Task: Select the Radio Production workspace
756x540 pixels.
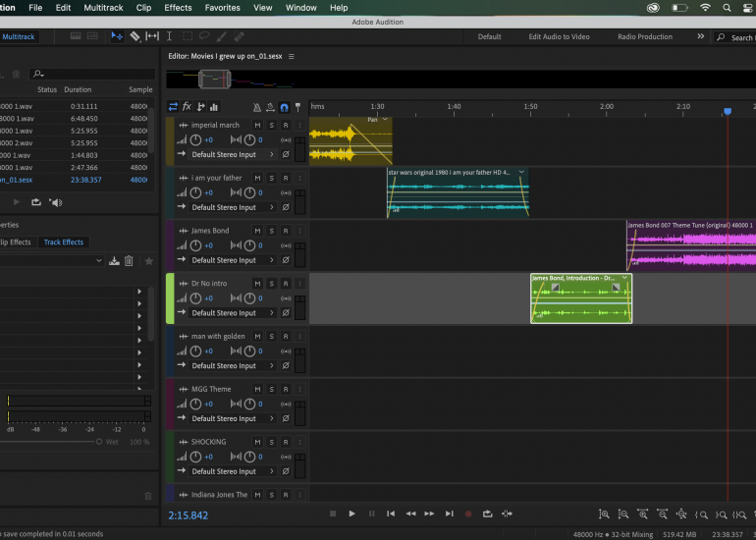Action: click(x=645, y=37)
